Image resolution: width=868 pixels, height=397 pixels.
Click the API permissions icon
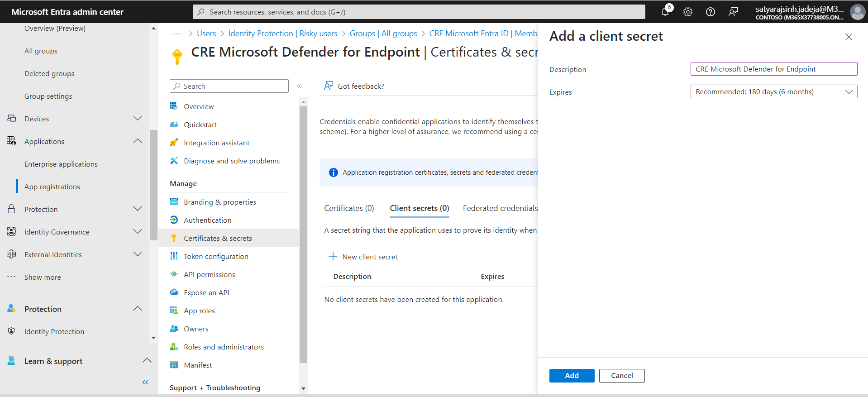pyautogui.click(x=174, y=274)
